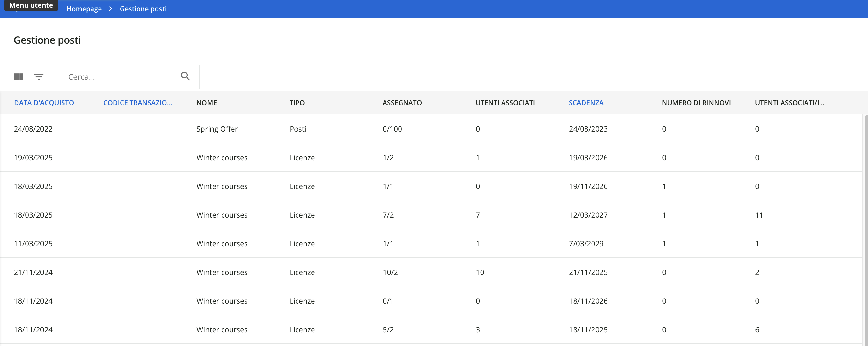Screen dimensions: 868x346
Task: Go to Homepage breadcrumb link
Action: click(x=84, y=9)
